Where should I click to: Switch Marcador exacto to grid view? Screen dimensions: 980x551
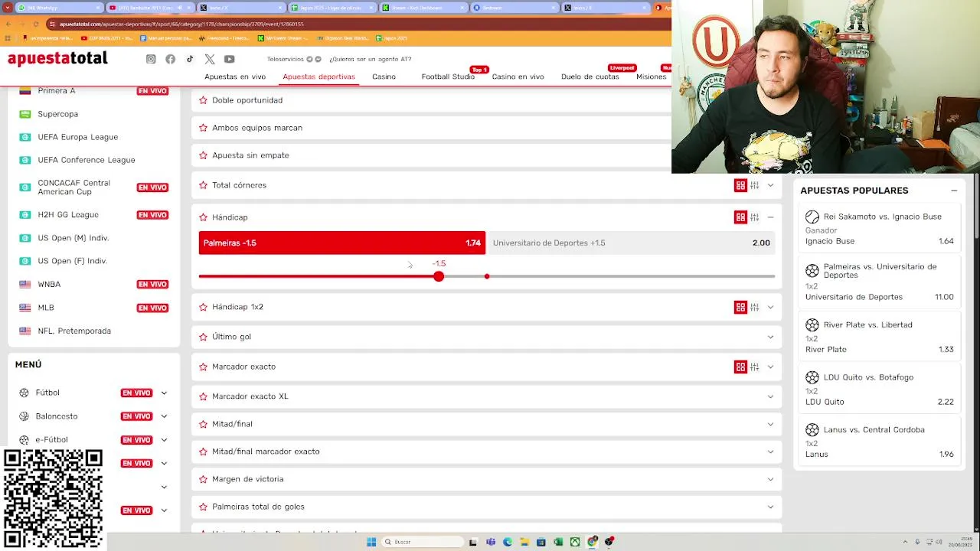[740, 367]
